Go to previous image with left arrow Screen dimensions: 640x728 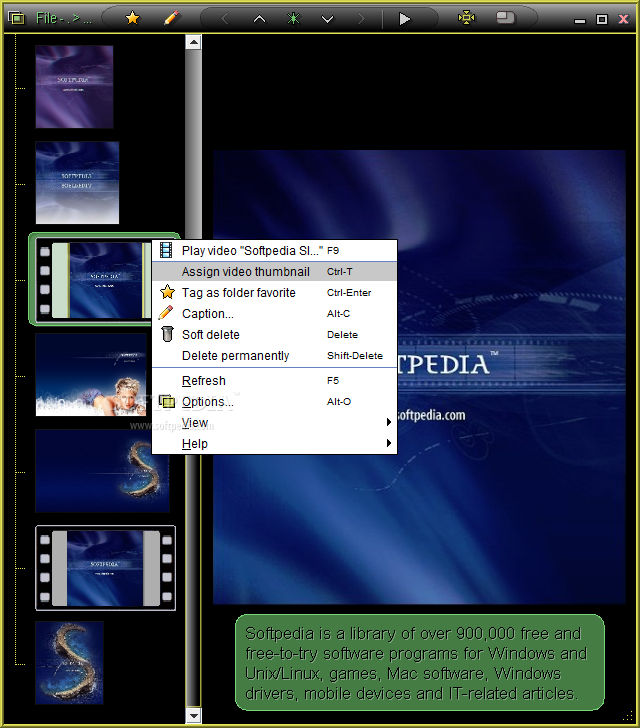click(x=225, y=19)
